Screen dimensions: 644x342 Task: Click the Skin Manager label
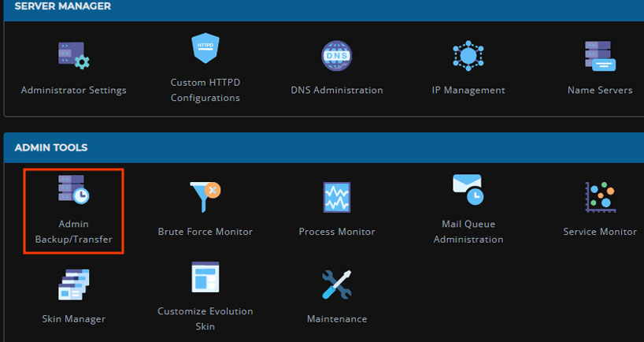click(74, 318)
